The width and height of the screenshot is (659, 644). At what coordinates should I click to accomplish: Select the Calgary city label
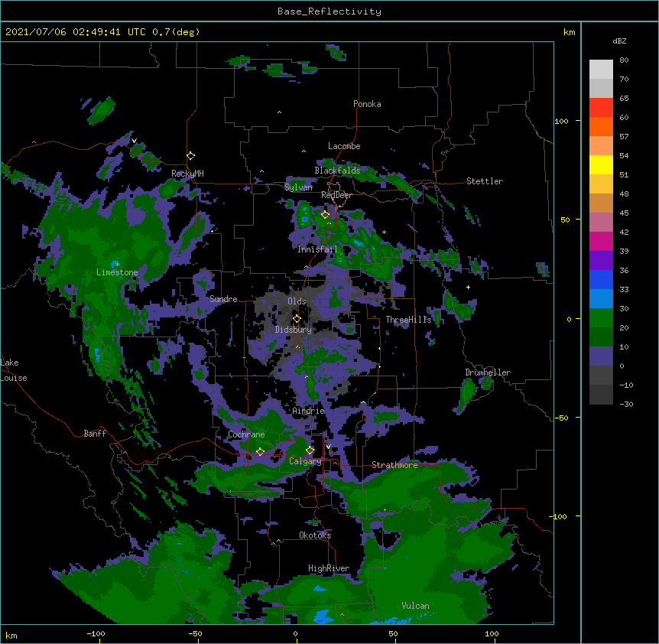coord(306,461)
